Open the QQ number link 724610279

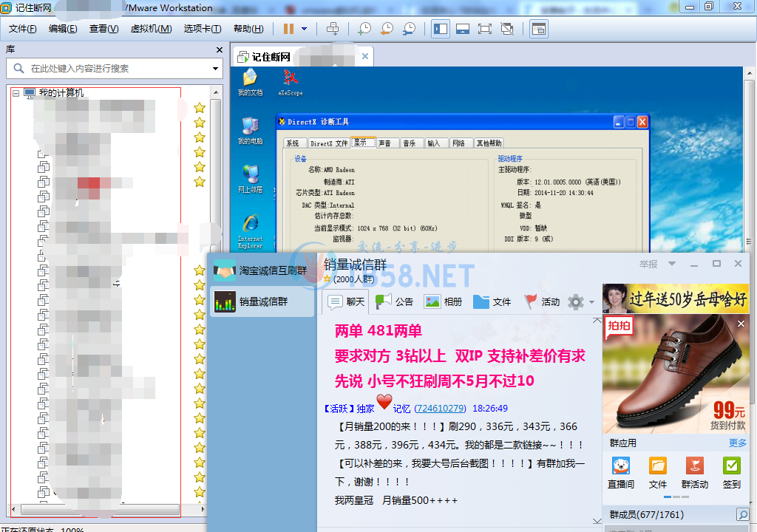coord(441,409)
